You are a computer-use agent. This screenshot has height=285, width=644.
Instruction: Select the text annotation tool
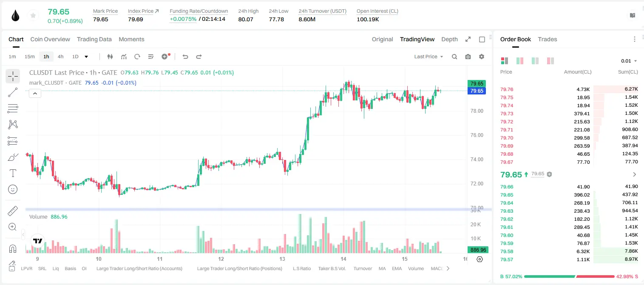[13, 173]
